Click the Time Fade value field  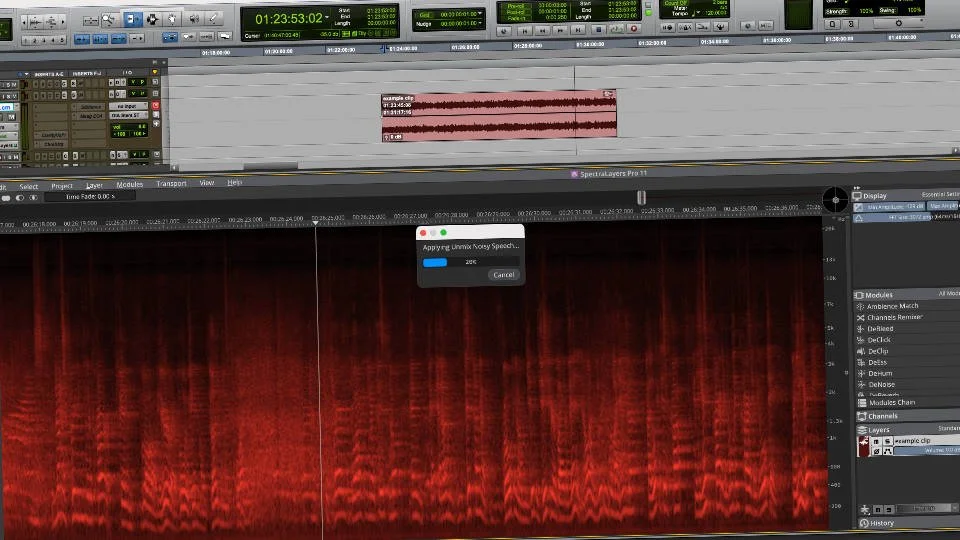click(x=90, y=197)
